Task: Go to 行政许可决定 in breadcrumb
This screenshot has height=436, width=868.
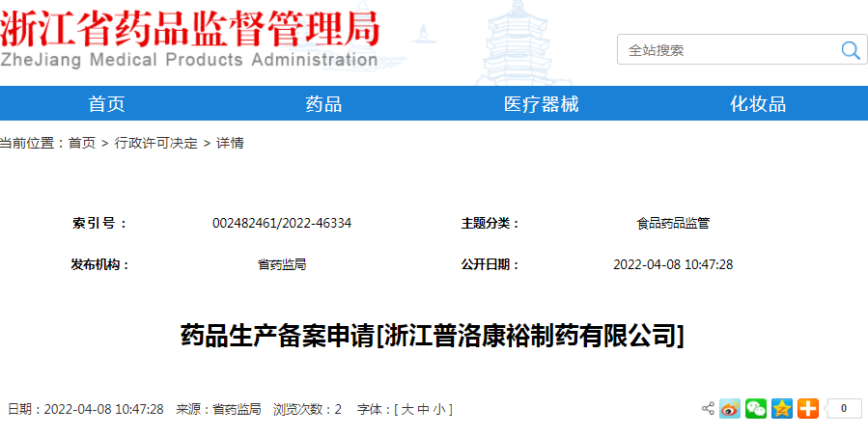Action: 155,144
